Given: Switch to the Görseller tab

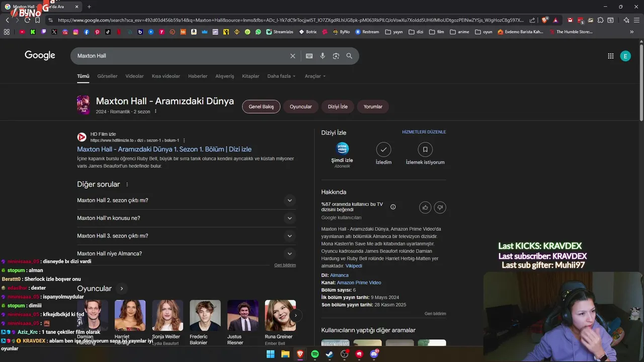Looking at the screenshot, I should coord(107,76).
